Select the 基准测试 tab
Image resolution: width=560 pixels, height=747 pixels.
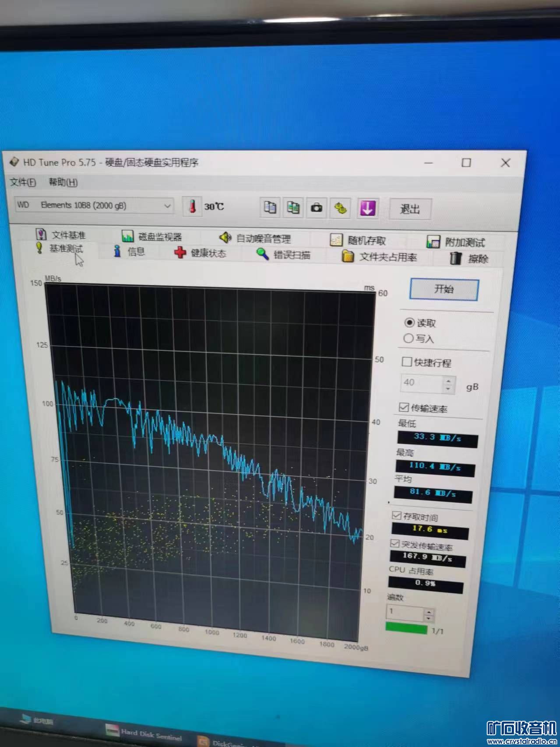point(60,249)
